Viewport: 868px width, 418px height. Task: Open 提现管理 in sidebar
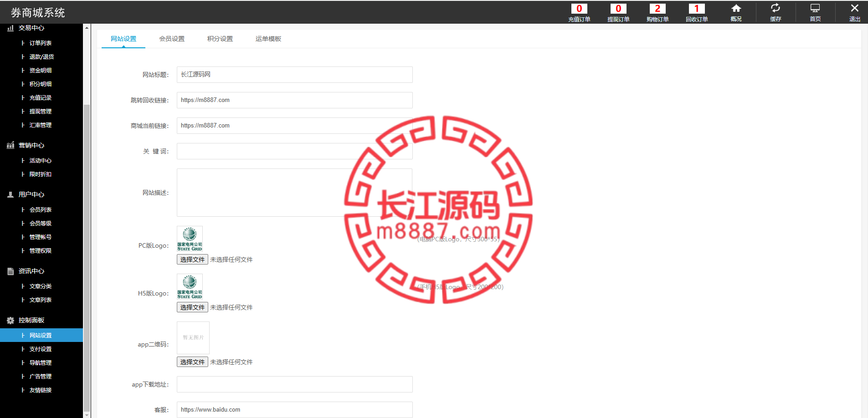41,111
